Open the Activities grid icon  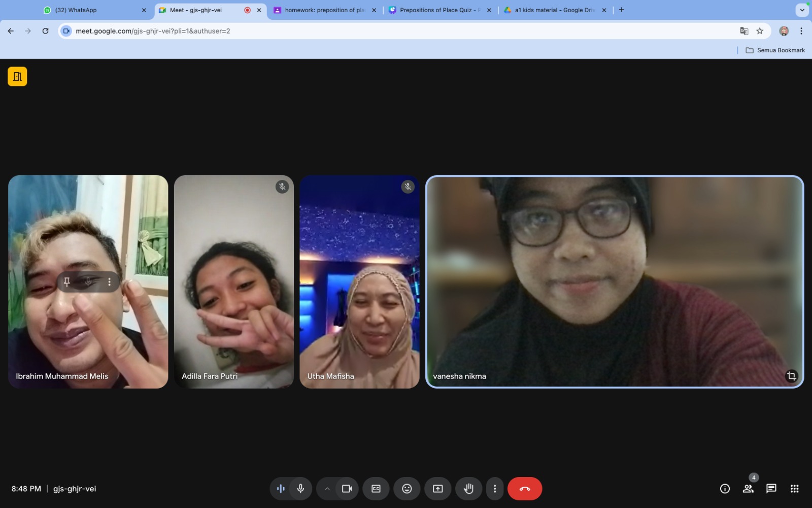click(x=795, y=489)
